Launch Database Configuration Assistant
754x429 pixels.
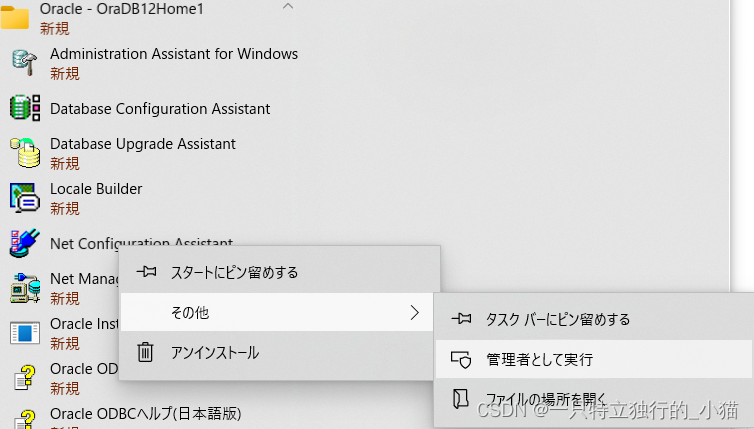(x=160, y=109)
